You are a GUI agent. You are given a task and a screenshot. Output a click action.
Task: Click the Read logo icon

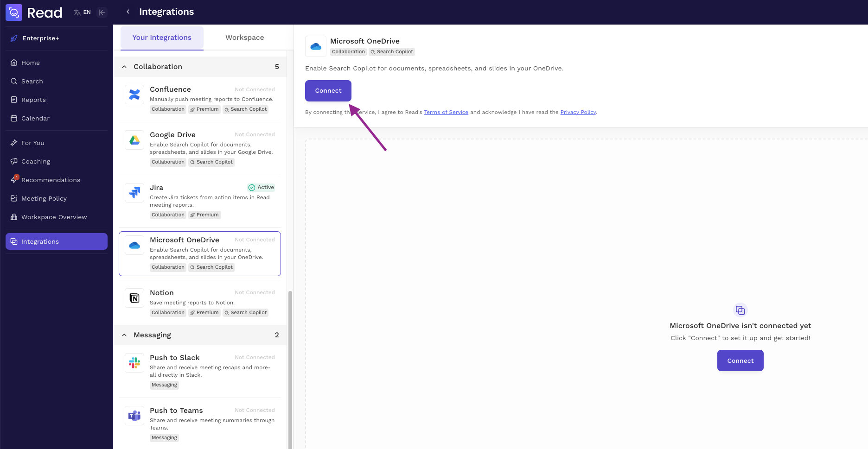[x=14, y=13]
